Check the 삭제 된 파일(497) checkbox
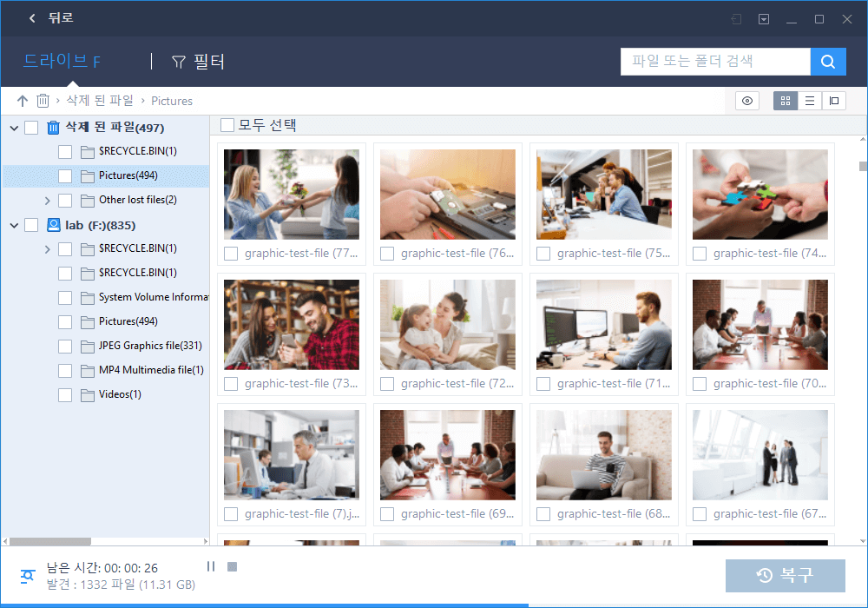Screen dimensions: 868x608 31,128
